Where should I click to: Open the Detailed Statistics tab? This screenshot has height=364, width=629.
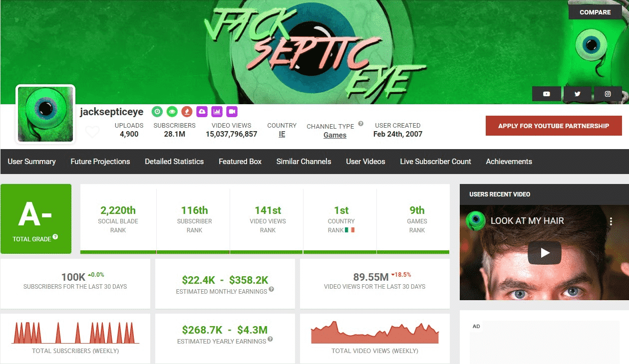pos(174,162)
